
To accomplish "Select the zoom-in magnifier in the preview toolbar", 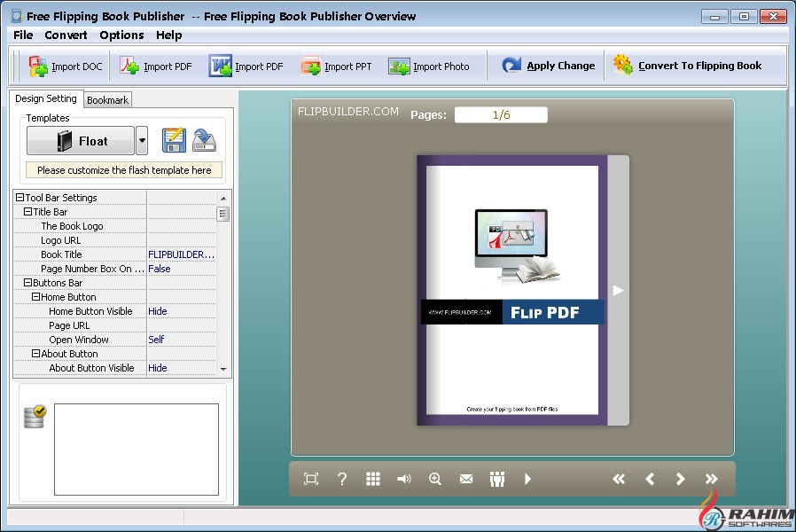I will pyautogui.click(x=435, y=479).
